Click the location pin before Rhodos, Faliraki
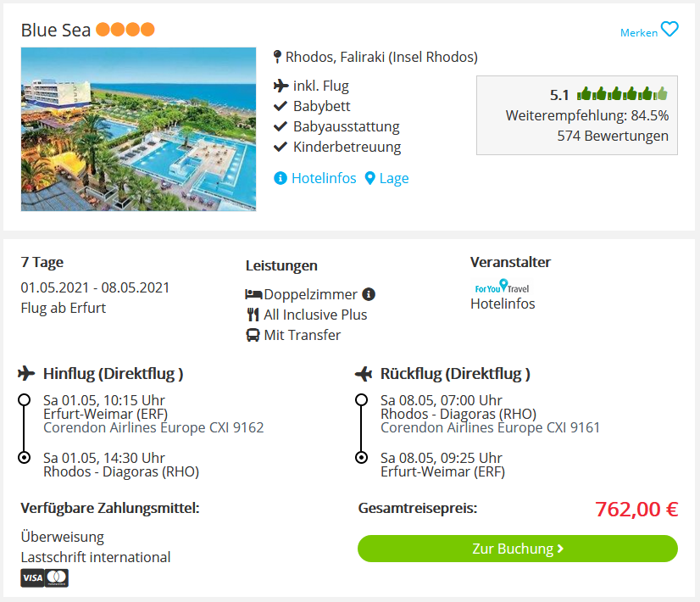Viewport: 700px width, 602px height. (277, 57)
